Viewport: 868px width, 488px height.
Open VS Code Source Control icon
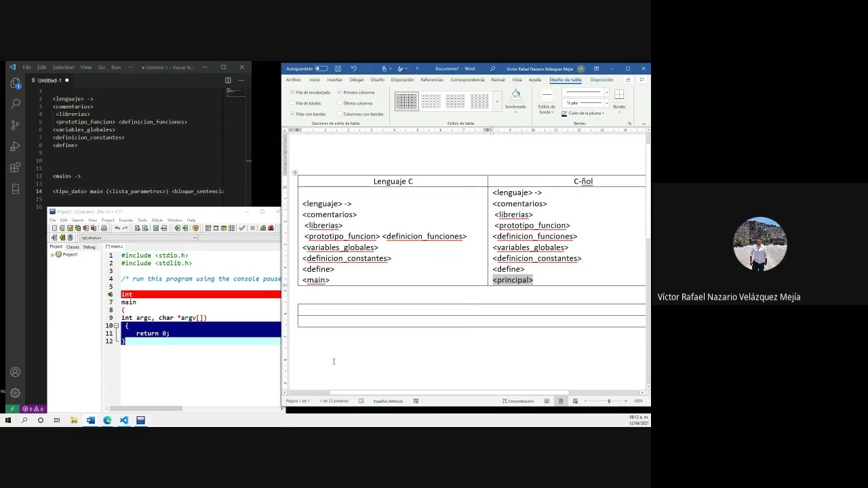pyautogui.click(x=15, y=125)
